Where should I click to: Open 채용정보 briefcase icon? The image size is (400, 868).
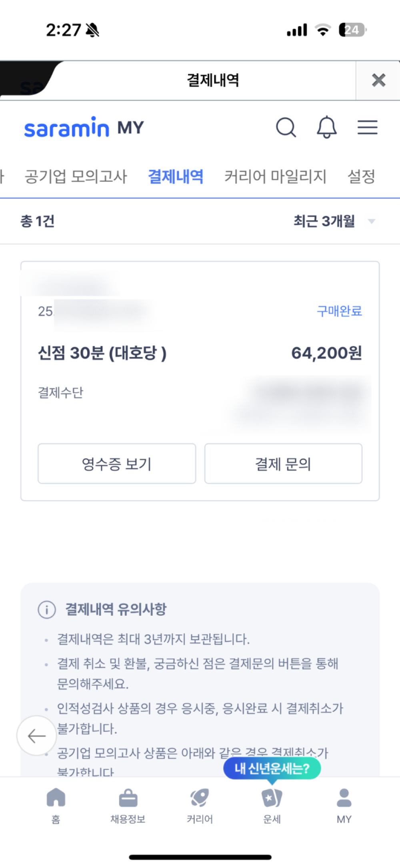click(128, 804)
